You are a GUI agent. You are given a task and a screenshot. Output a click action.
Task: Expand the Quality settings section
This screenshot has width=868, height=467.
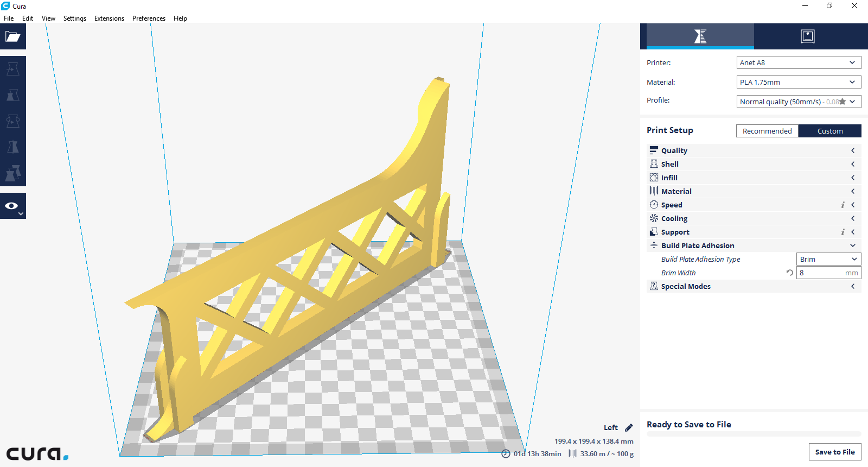coord(754,150)
